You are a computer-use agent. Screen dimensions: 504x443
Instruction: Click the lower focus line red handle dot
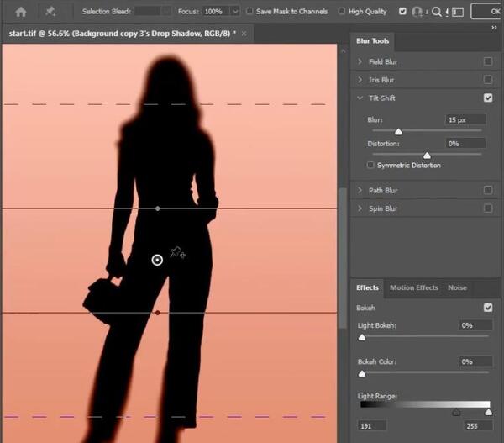click(x=158, y=313)
